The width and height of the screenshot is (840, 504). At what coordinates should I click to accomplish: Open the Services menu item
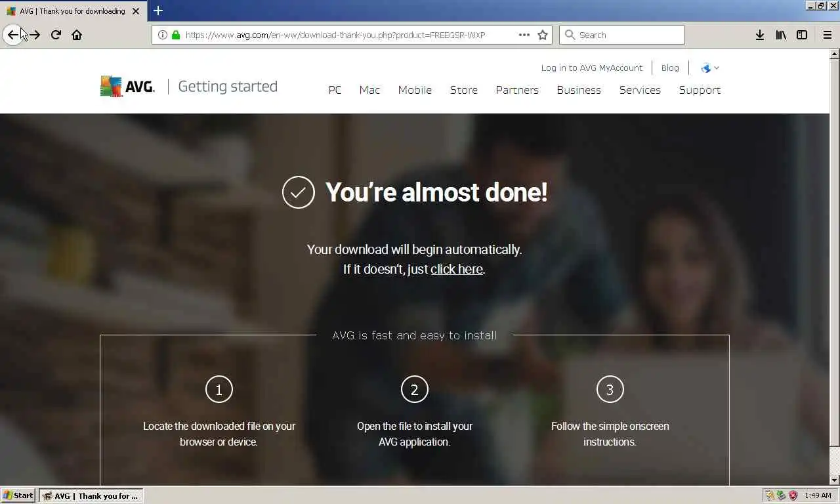640,90
